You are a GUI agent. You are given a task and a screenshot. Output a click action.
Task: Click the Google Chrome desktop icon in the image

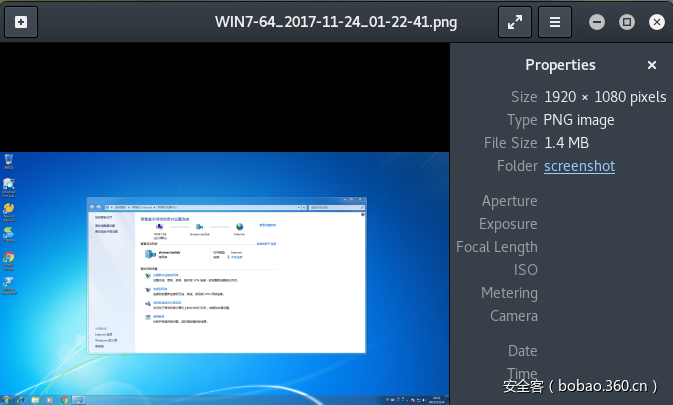coord(9,258)
